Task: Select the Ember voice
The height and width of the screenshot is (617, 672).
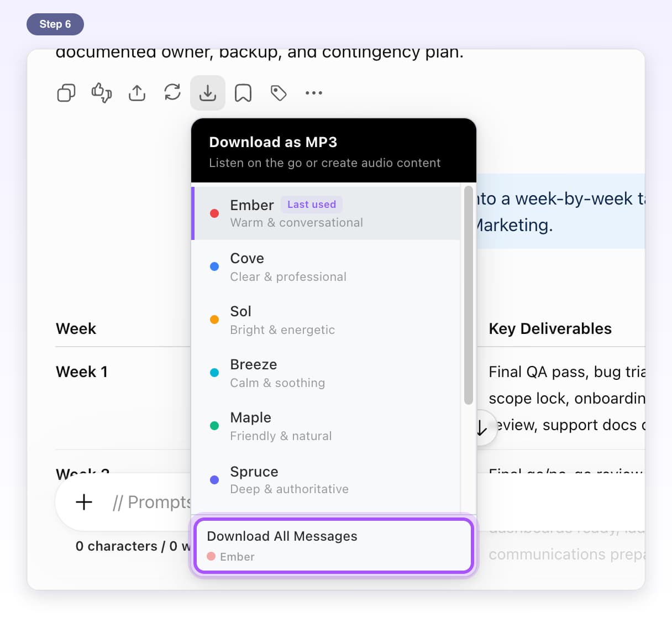Action: (326, 213)
